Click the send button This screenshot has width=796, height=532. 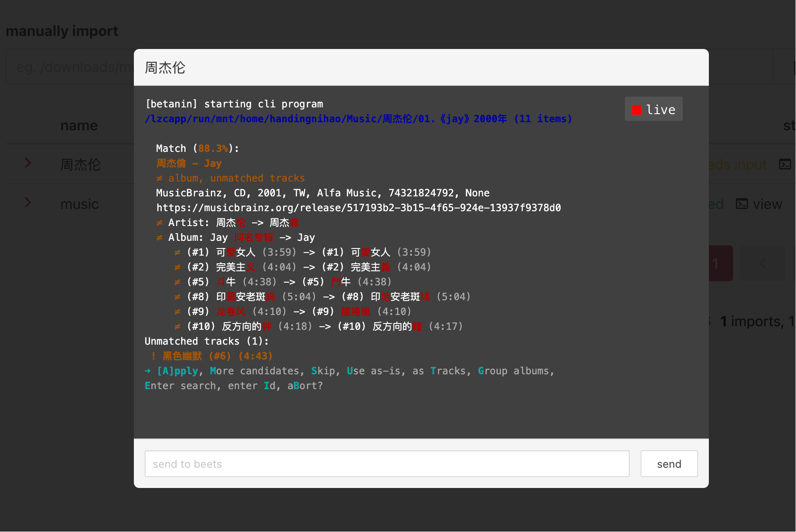click(x=669, y=464)
